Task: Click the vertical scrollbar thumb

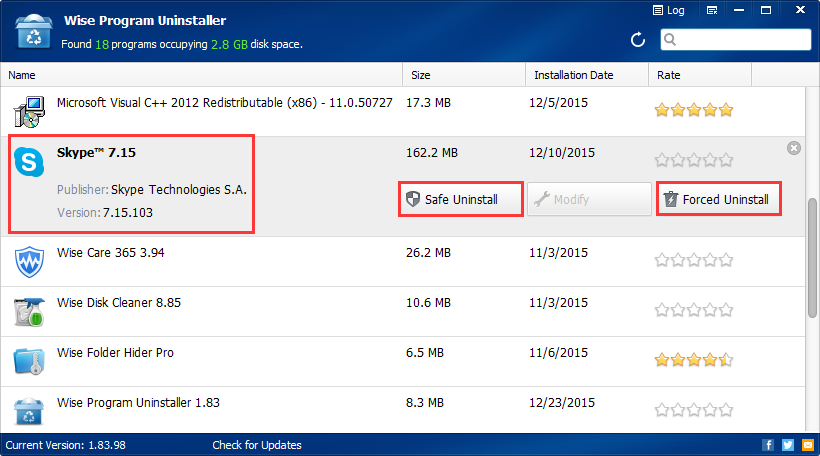Action: pyautogui.click(x=812, y=258)
